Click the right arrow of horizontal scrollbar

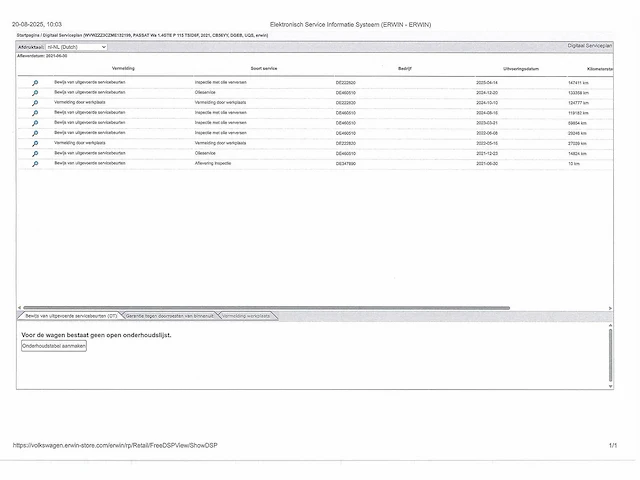(x=610, y=308)
